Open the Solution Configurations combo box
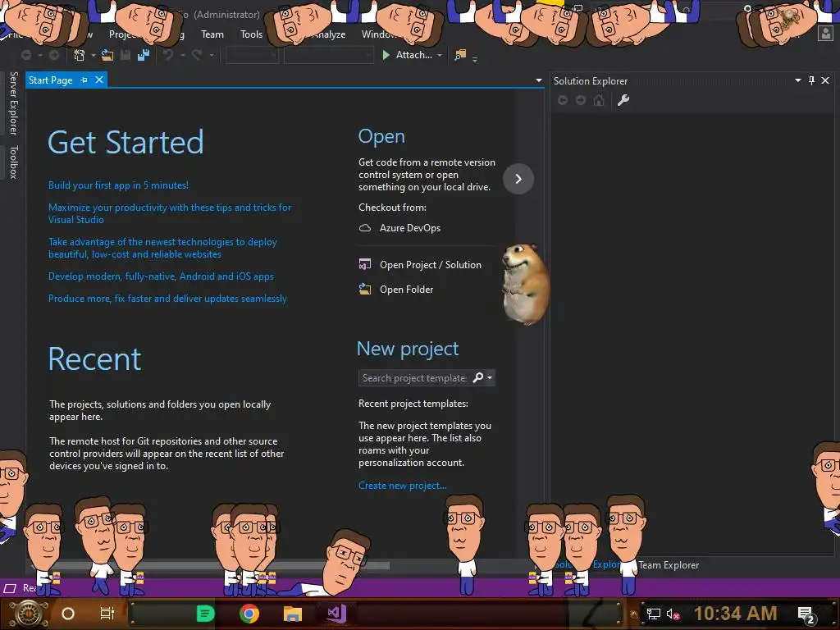Screen dimensions: 840x630 pyautogui.click(x=251, y=55)
